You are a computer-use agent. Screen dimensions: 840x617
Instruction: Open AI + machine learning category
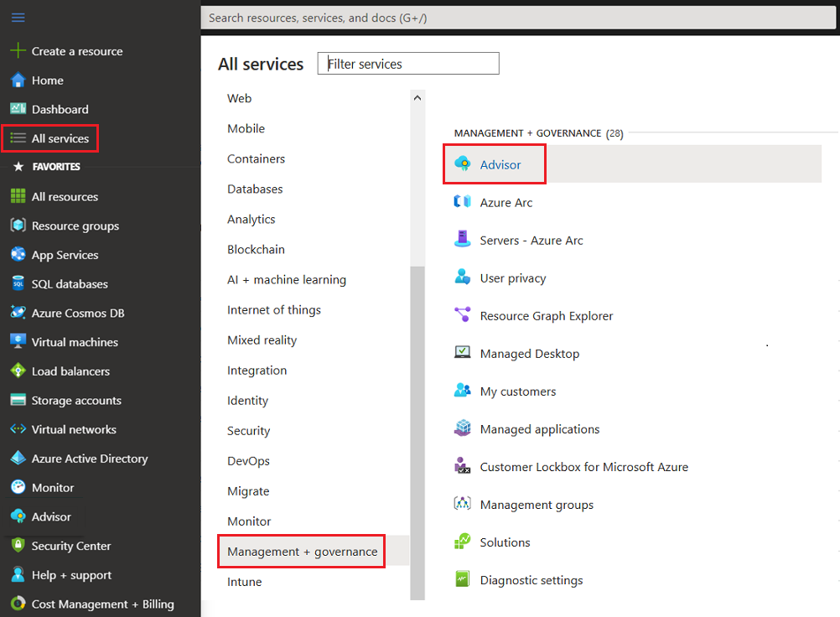pyautogui.click(x=287, y=280)
